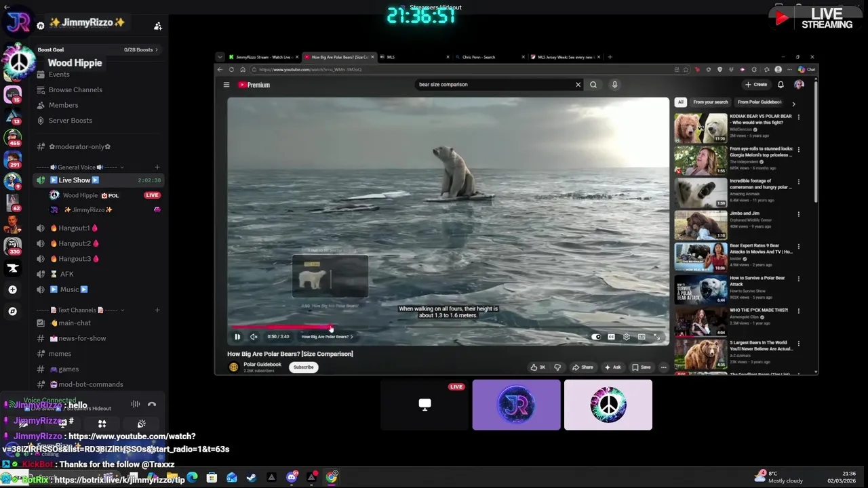Go back in the browser
868x488 pixels.
220,69
